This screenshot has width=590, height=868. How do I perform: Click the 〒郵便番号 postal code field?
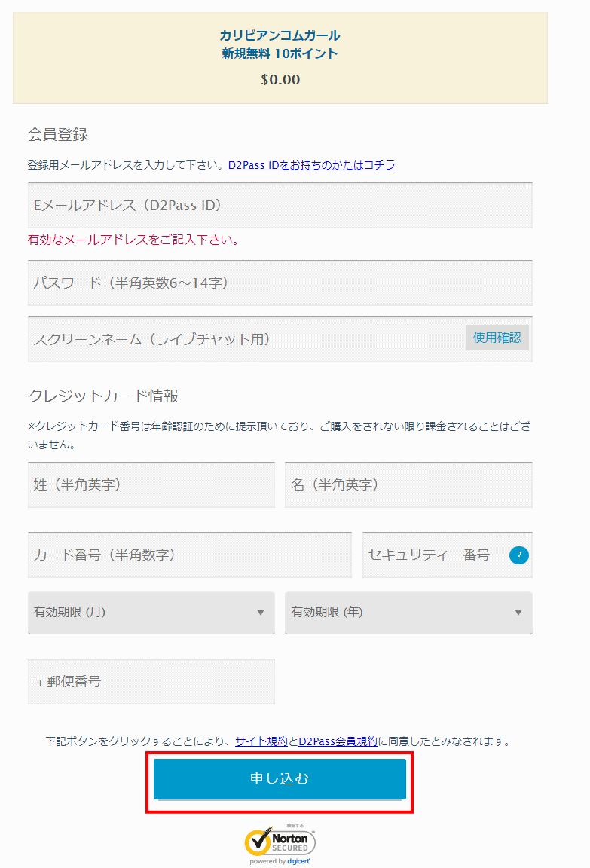151,681
